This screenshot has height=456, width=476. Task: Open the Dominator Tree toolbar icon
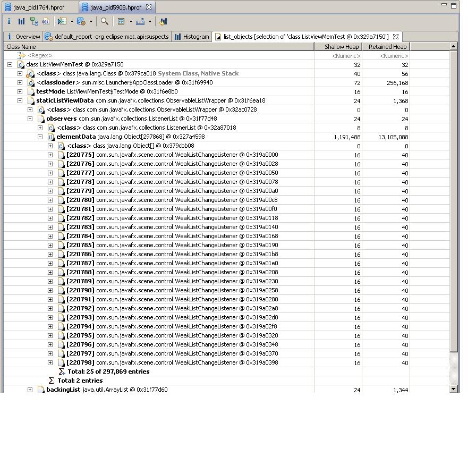(x=34, y=22)
